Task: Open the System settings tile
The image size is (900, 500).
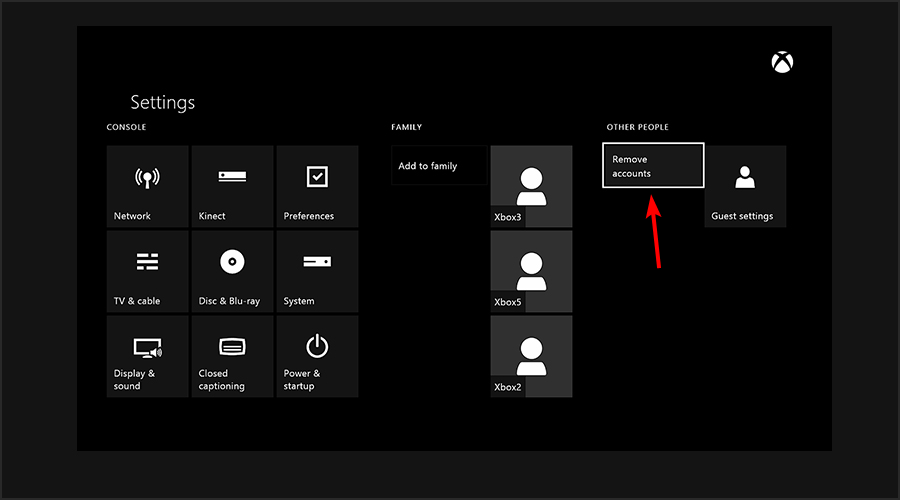Action: pos(317,271)
